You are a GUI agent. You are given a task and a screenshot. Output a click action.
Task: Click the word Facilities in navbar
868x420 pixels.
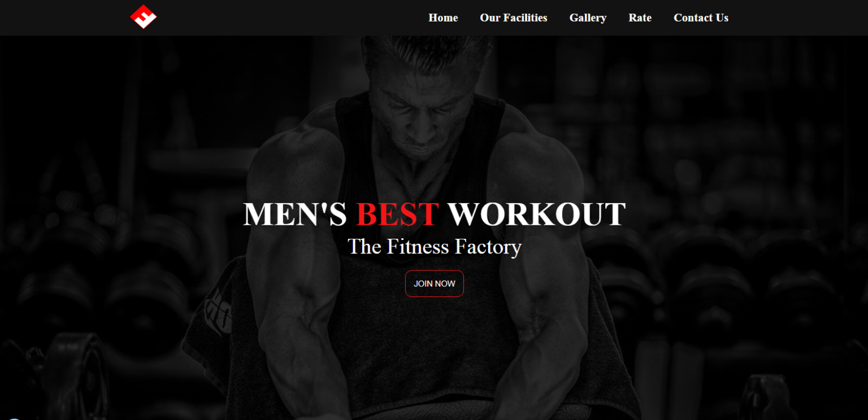525,18
